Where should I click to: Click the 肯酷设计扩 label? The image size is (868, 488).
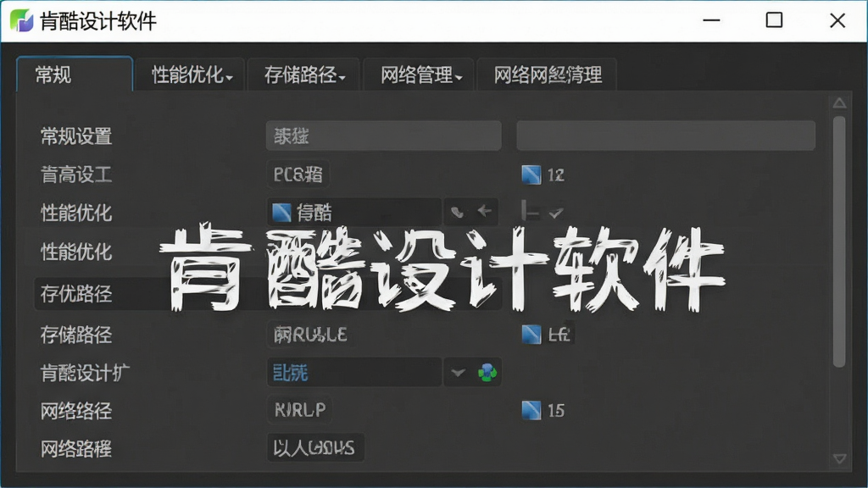(85, 373)
